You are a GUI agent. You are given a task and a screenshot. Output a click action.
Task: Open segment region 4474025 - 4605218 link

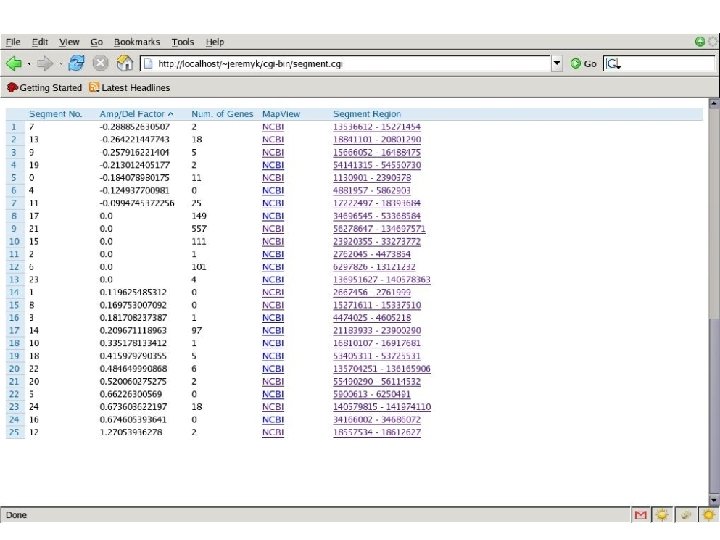[372, 318]
